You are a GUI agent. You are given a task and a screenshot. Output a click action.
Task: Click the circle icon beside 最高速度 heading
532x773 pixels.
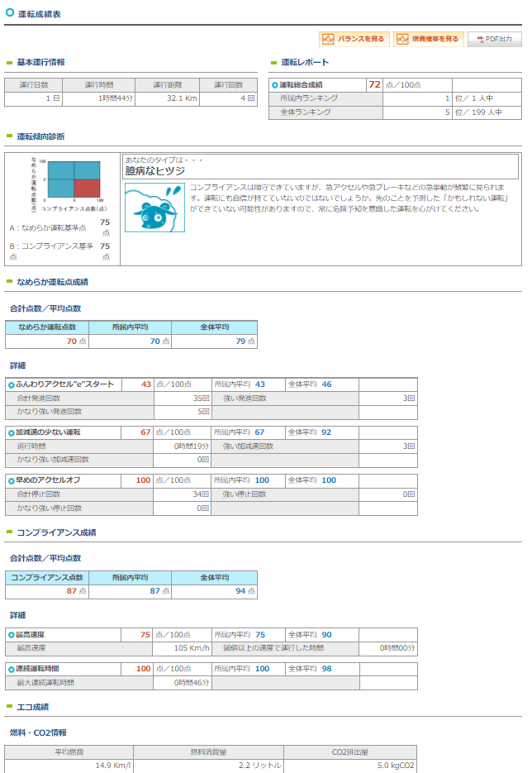click(x=12, y=635)
